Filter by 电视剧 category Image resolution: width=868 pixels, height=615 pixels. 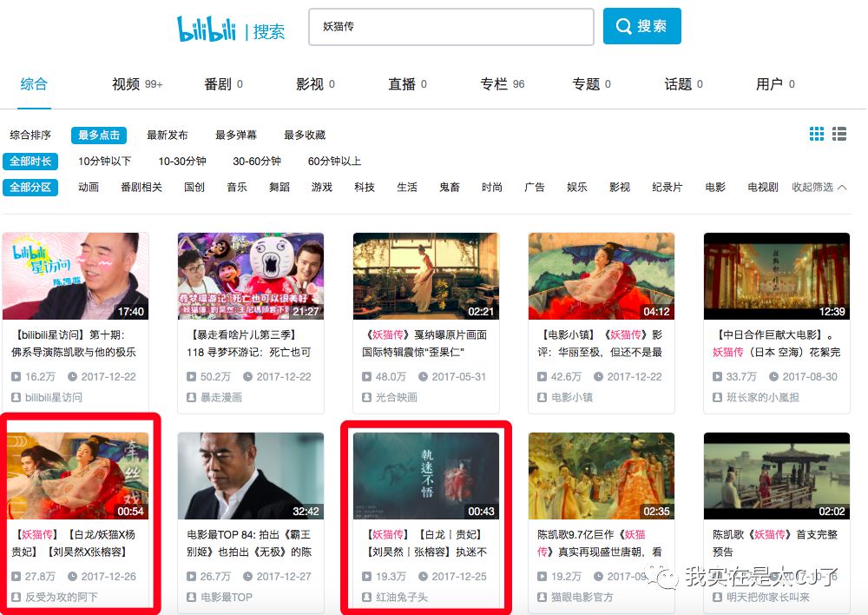click(763, 188)
